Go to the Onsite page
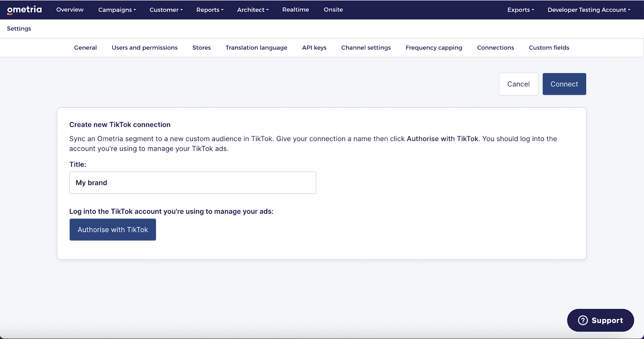The width and height of the screenshot is (644, 339). click(x=333, y=10)
